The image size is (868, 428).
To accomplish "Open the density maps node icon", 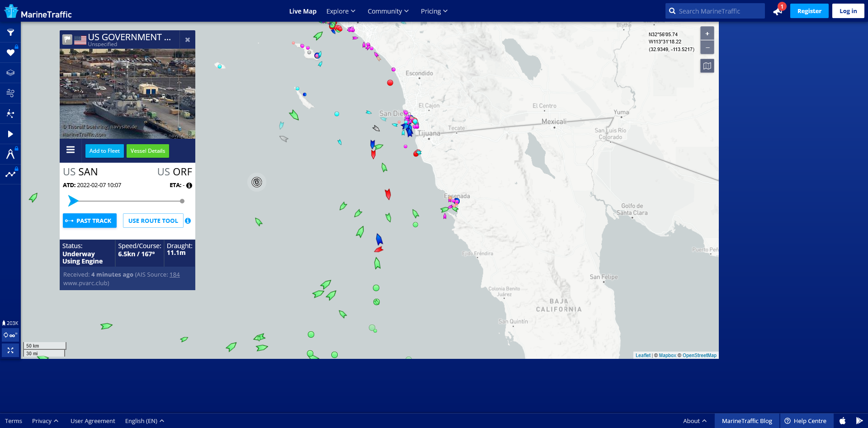I will (10, 113).
